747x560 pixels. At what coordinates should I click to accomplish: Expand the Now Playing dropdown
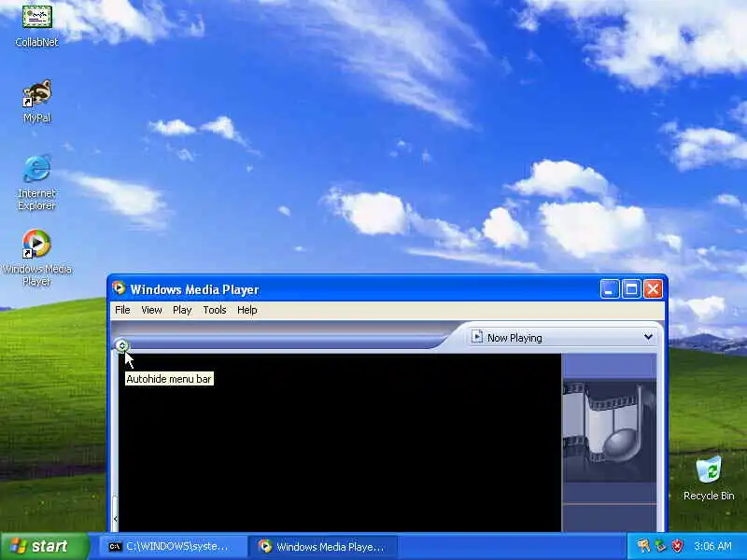pos(648,337)
